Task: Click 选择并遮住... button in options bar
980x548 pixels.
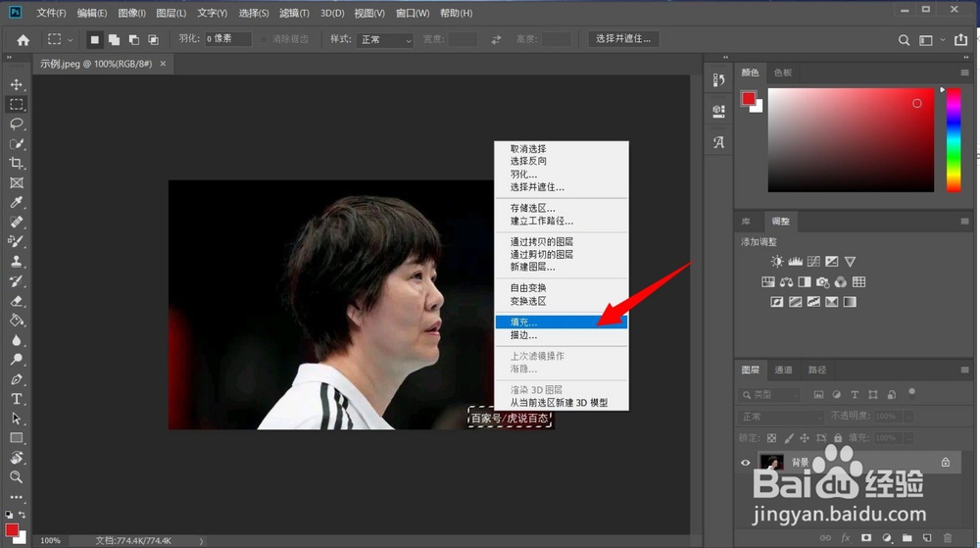Action: 623,39
